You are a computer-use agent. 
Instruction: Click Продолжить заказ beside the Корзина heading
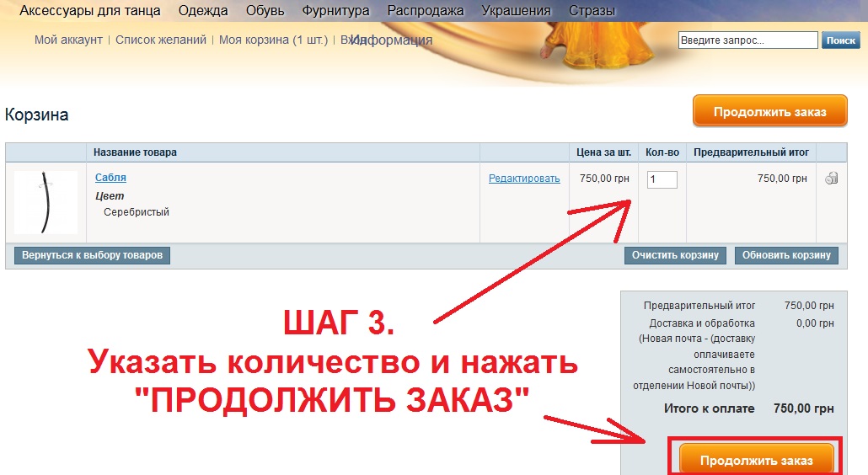(x=769, y=112)
